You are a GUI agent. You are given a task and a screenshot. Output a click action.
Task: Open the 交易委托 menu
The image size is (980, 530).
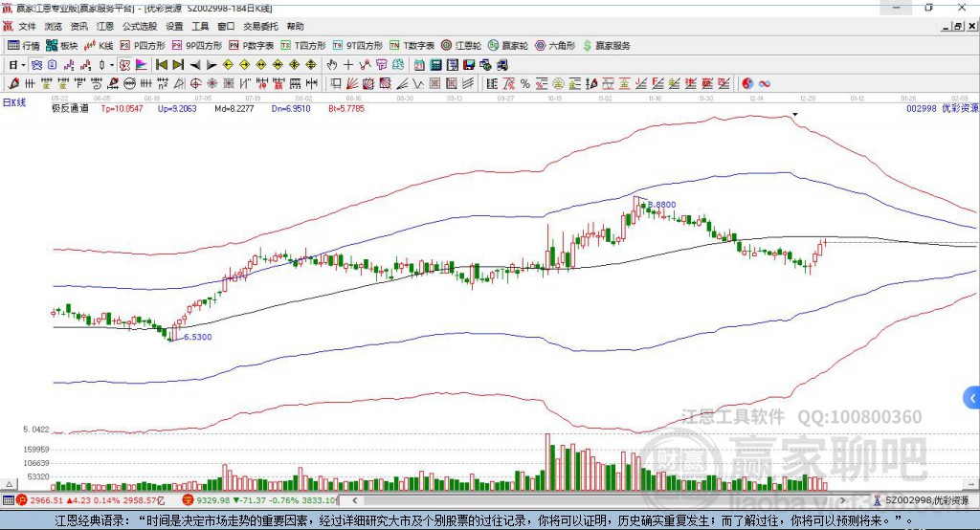(x=260, y=26)
